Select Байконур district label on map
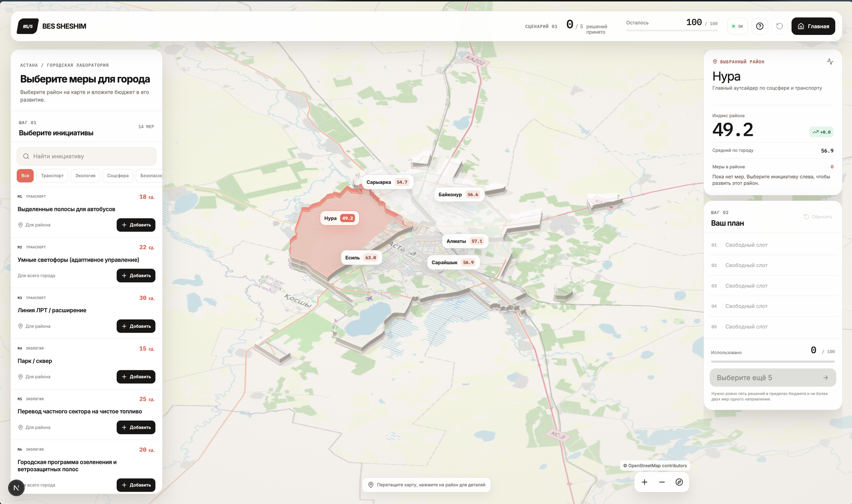Viewport: 852px width, 504px height. 459,194
